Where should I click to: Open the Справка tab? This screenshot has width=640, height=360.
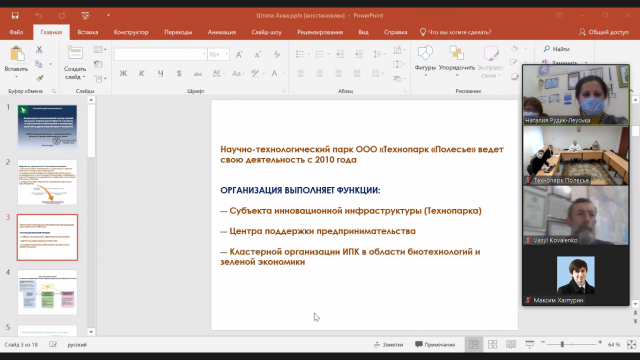(x=396, y=32)
